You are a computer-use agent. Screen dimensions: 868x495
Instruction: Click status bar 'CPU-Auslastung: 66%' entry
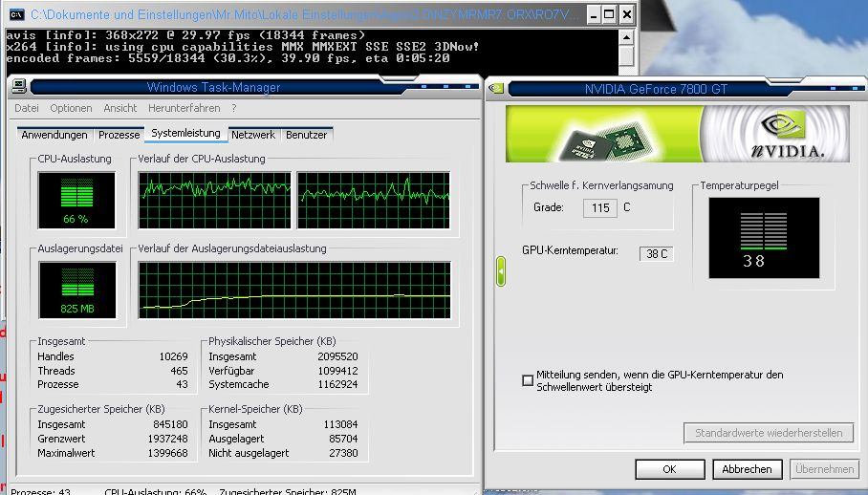[155, 491]
